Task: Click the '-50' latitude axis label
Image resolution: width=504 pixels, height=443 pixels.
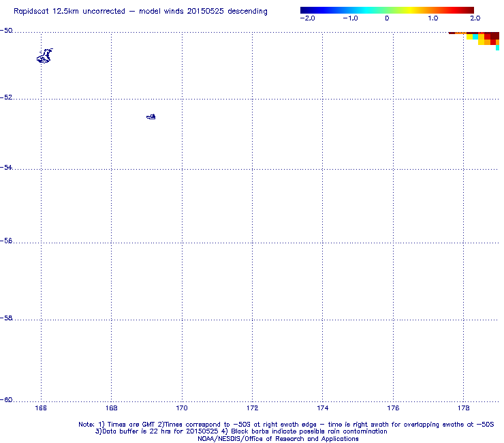Action: point(6,31)
